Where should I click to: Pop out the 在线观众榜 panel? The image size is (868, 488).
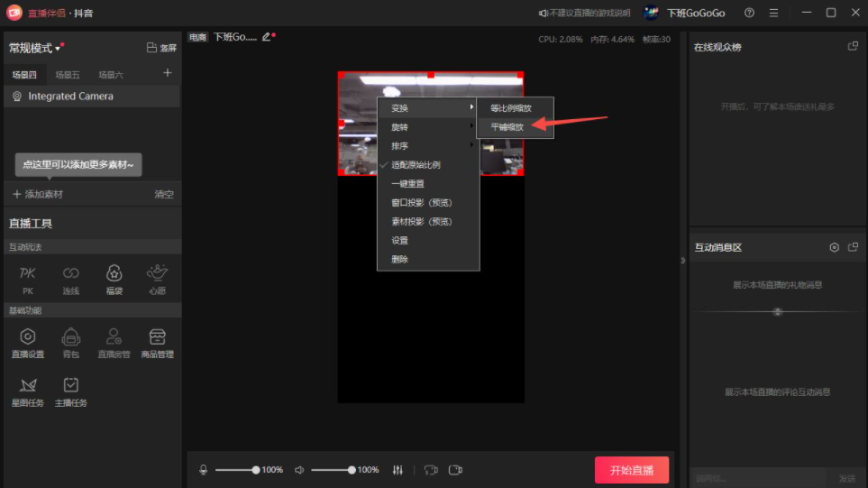[x=853, y=47]
